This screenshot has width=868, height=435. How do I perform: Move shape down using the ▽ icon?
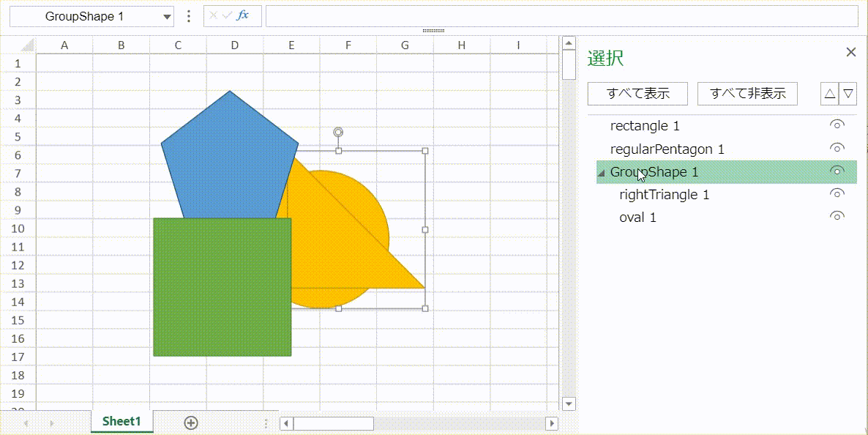point(848,93)
